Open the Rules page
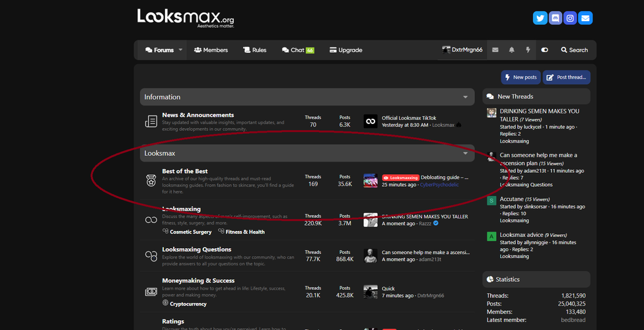644x330 pixels. [x=254, y=50]
